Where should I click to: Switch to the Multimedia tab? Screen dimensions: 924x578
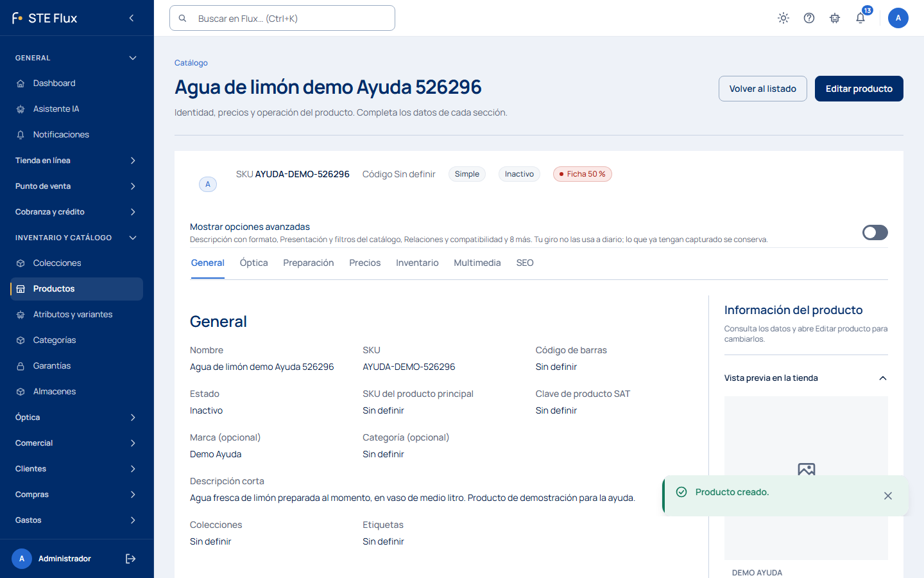(x=477, y=263)
